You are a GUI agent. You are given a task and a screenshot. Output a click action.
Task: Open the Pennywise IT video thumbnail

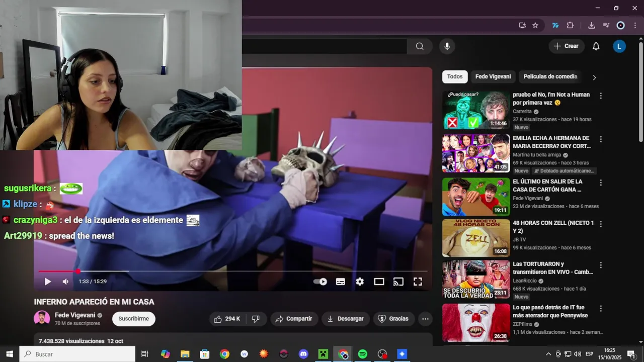(476, 323)
